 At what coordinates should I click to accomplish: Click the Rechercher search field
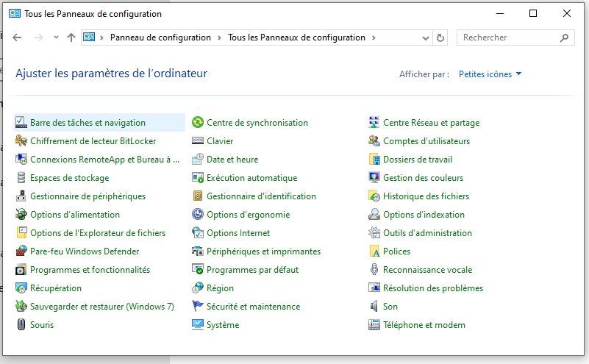coord(515,38)
